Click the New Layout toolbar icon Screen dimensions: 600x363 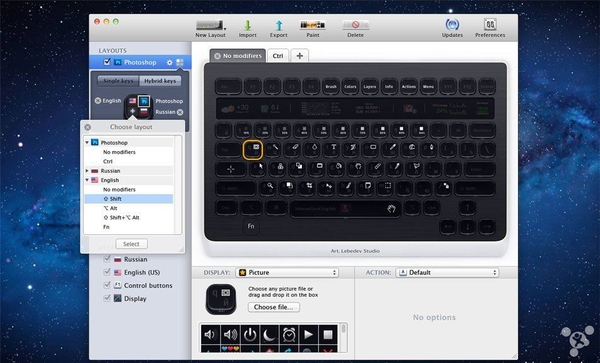coord(210,26)
